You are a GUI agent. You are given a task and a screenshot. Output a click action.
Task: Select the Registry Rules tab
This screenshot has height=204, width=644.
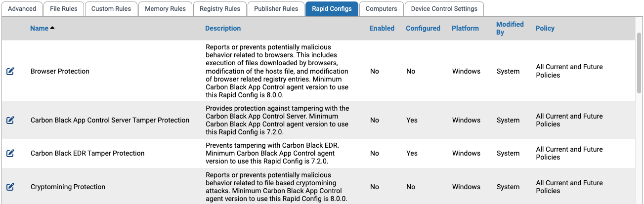[220, 8]
